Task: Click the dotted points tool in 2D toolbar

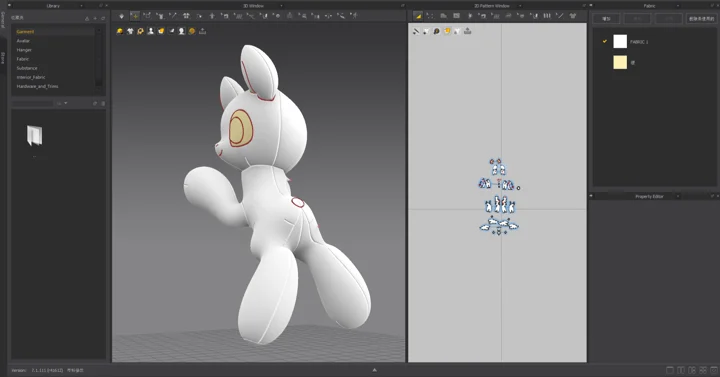Action: click(x=430, y=16)
